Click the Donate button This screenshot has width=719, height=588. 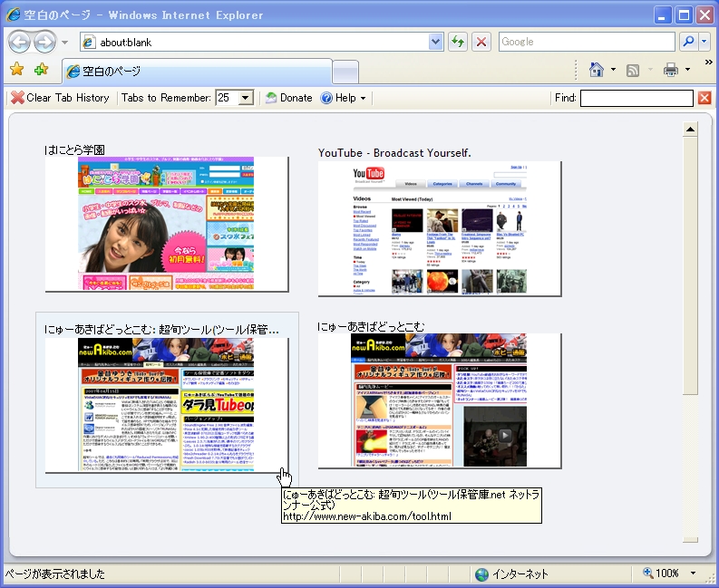(289, 98)
